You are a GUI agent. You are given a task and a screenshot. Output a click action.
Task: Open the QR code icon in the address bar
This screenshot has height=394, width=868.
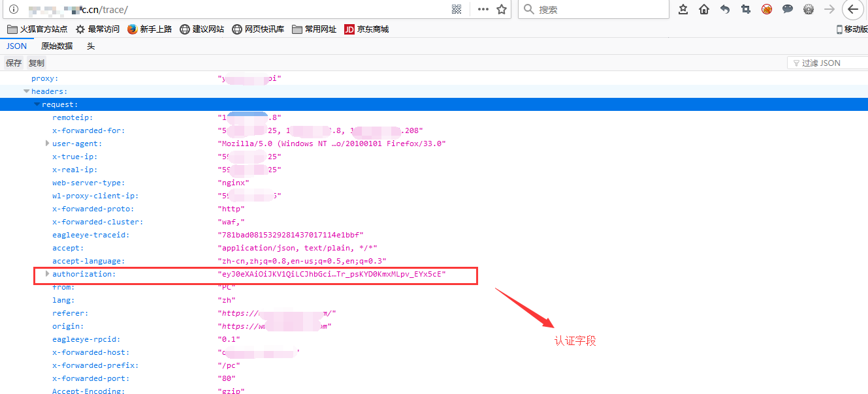457,9
